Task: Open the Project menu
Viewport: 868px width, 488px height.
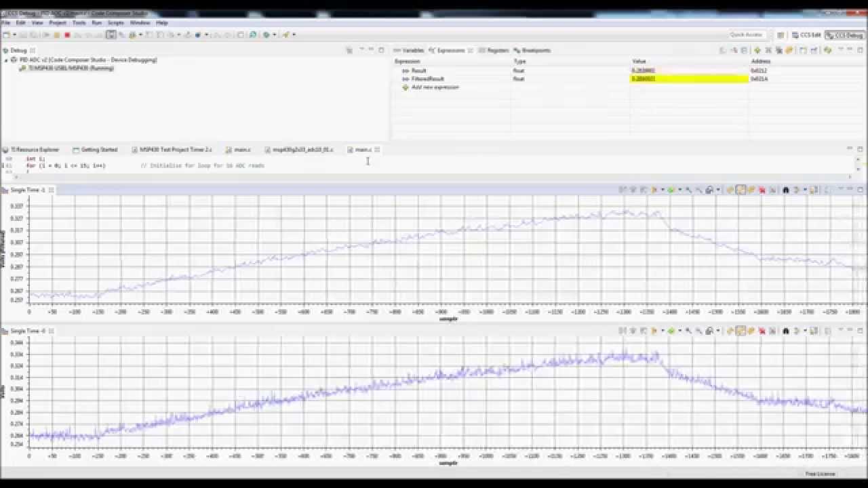Action: 57,22
